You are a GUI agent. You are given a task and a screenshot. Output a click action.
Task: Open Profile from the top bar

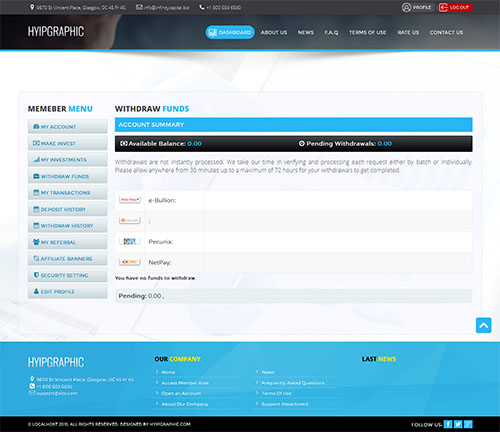(x=417, y=7)
